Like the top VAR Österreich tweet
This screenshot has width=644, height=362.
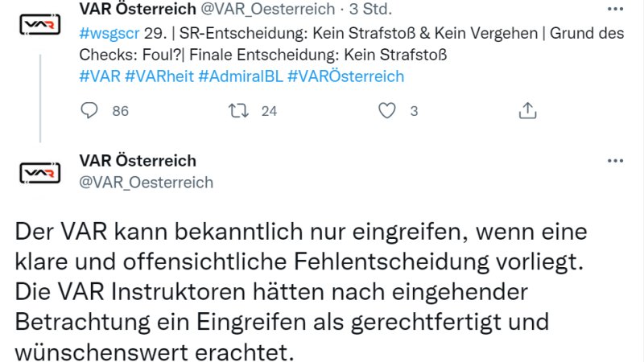click(x=388, y=110)
